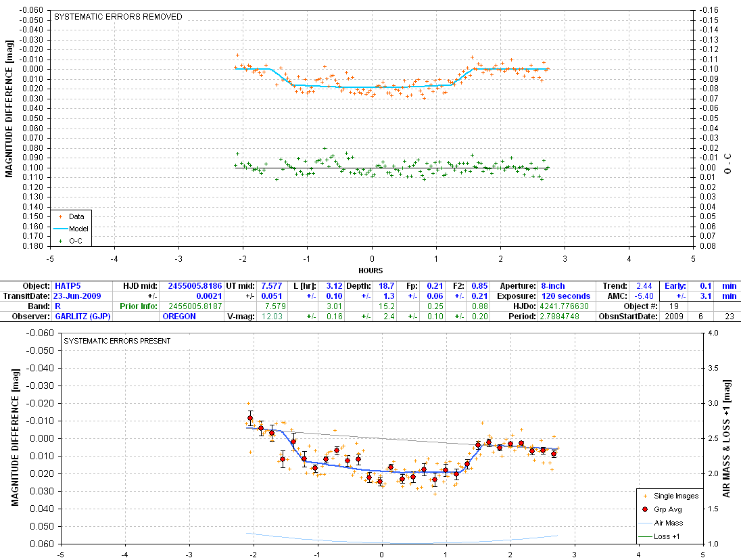Click the Single Images legend entry
741x560 pixels.
(671, 496)
